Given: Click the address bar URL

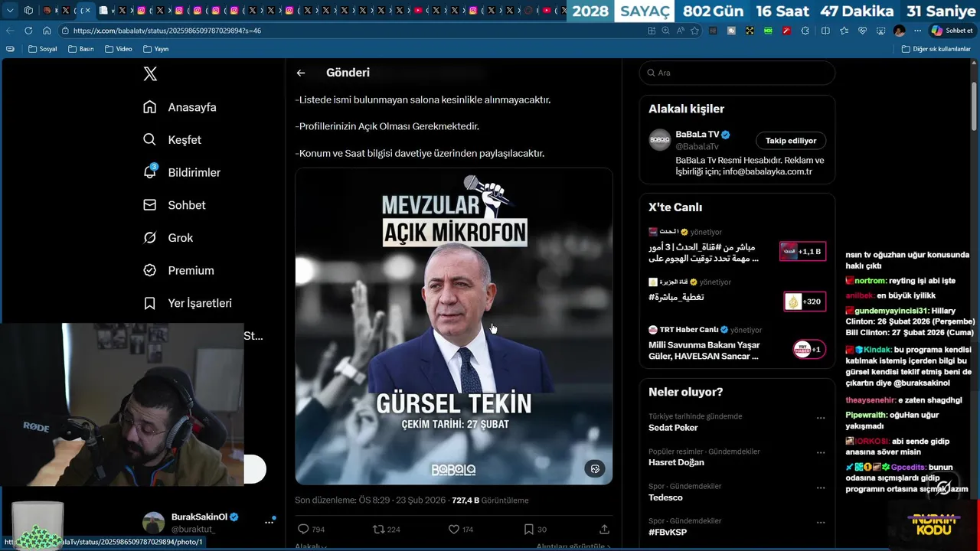Looking at the screenshot, I should pos(168,31).
